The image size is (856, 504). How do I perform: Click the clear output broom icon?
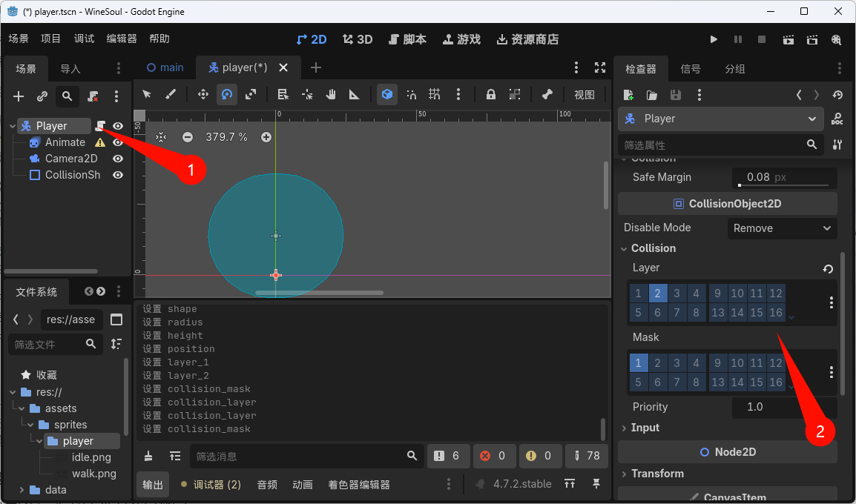[x=148, y=456]
